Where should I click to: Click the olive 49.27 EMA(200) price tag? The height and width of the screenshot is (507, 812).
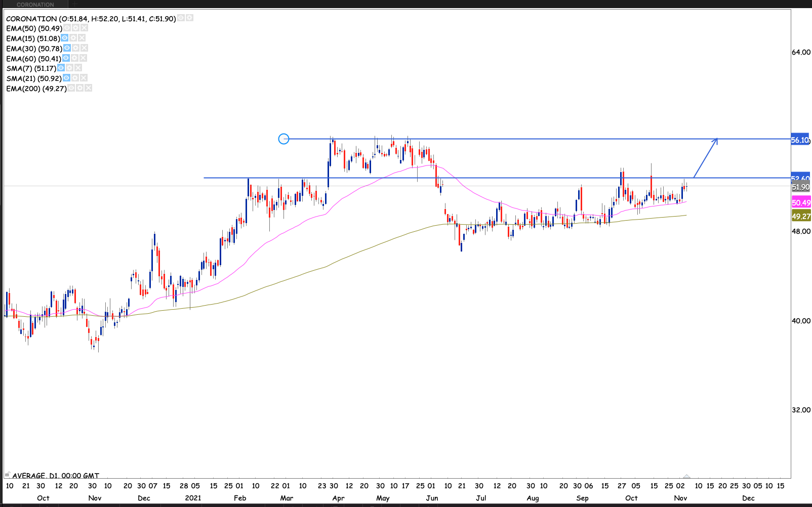click(x=801, y=217)
